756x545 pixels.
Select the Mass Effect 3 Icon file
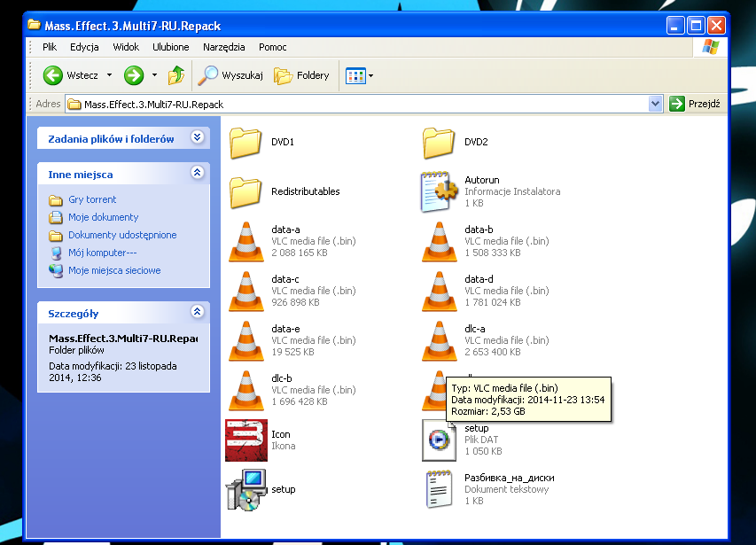click(246, 440)
